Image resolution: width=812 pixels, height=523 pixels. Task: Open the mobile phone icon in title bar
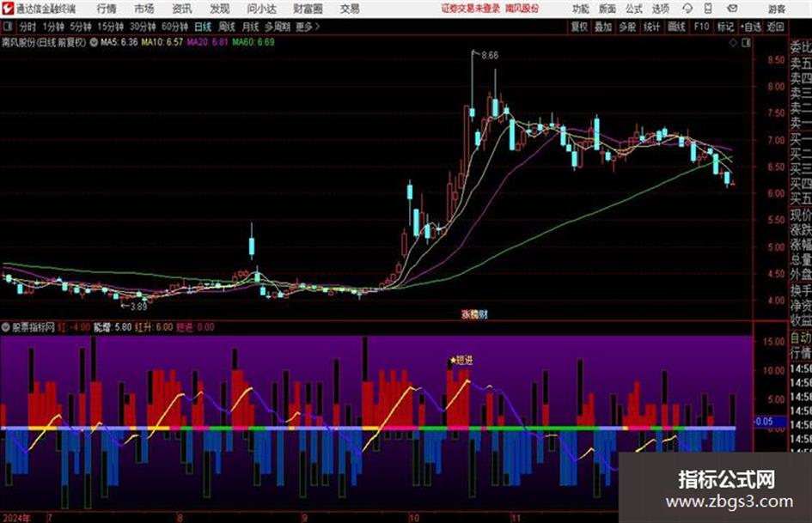[708, 9]
